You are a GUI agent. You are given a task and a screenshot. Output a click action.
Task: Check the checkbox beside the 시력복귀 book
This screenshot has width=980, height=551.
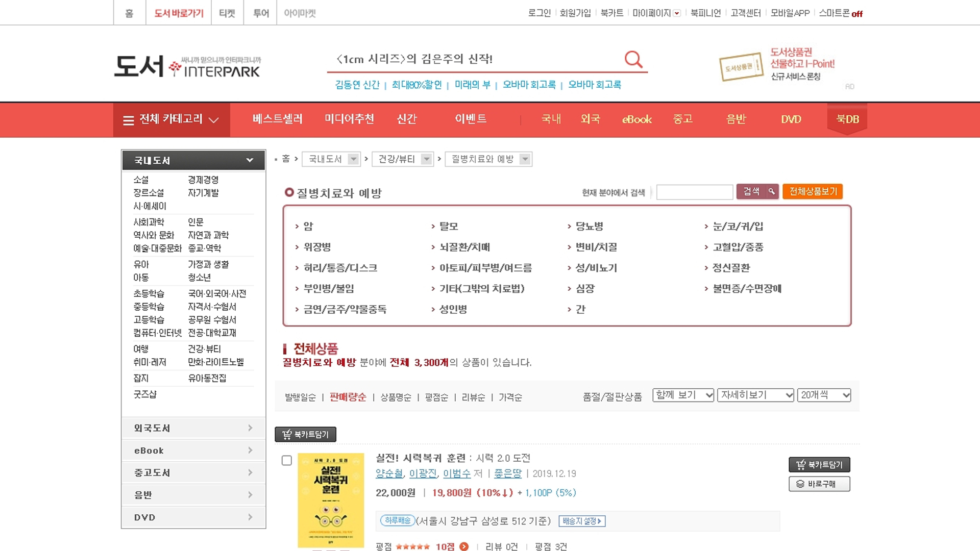[x=287, y=460]
